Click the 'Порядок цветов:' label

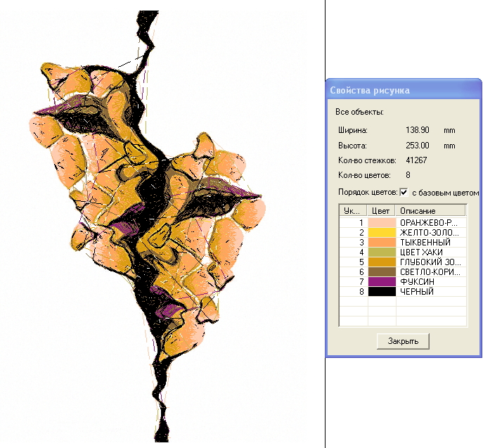point(368,192)
